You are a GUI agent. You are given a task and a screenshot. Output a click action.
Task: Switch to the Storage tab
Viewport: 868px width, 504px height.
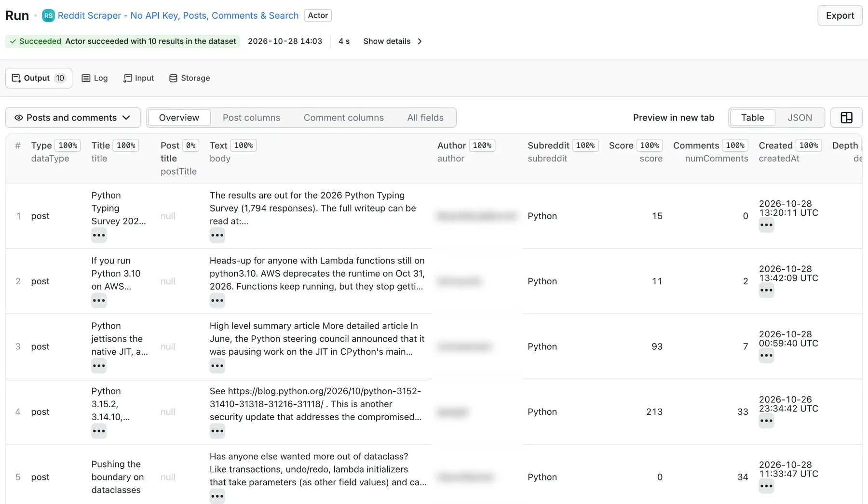pyautogui.click(x=190, y=78)
